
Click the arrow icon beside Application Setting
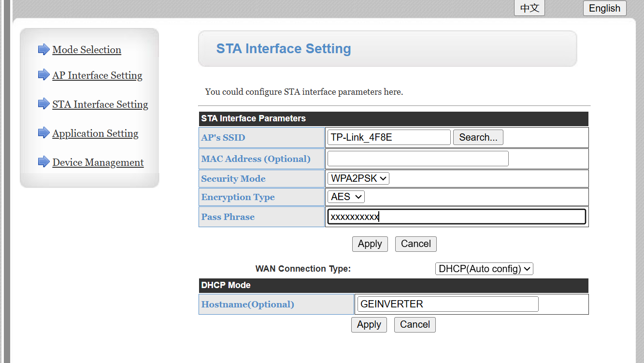[44, 133]
